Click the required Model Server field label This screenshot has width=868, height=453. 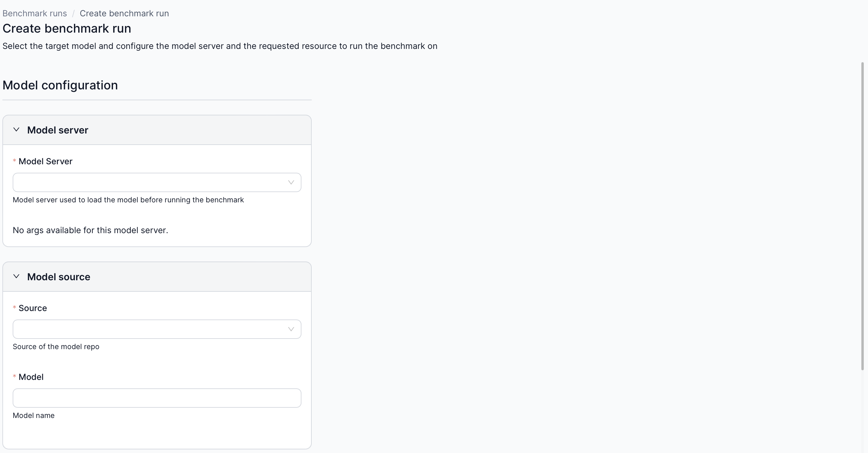pos(45,162)
